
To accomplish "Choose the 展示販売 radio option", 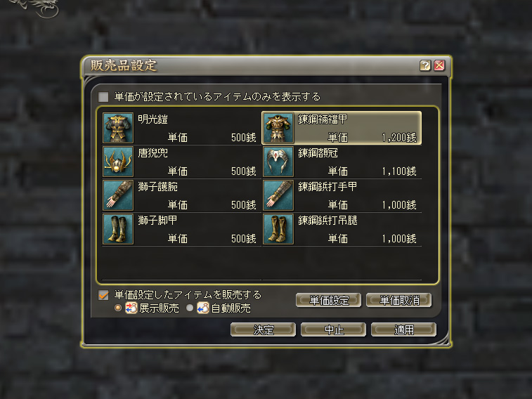I will [118, 308].
